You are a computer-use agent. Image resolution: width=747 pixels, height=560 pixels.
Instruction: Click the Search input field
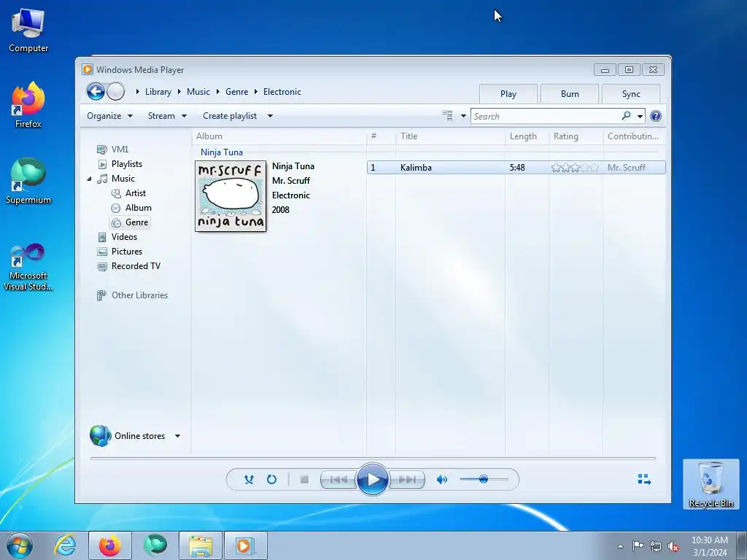(x=546, y=116)
